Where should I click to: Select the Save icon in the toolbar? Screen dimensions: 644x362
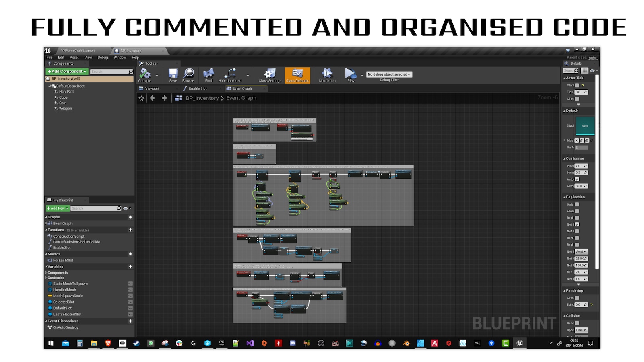pyautogui.click(x=173, y=75)
